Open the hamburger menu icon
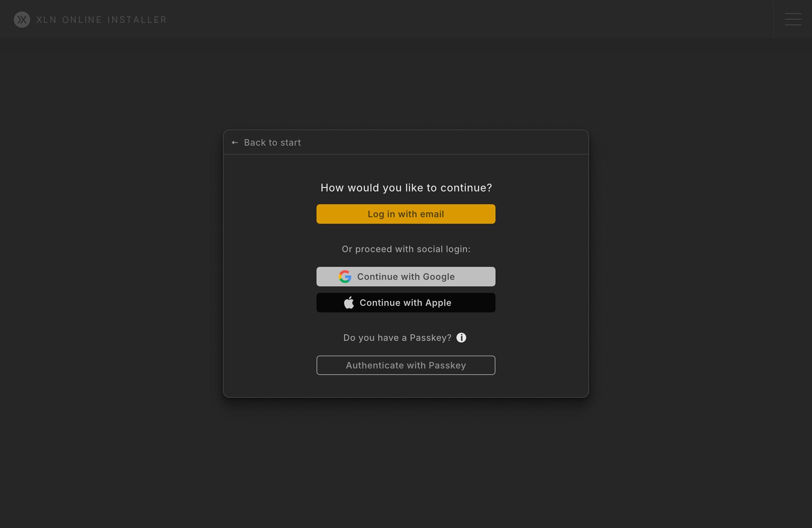 tap(793, 19)
